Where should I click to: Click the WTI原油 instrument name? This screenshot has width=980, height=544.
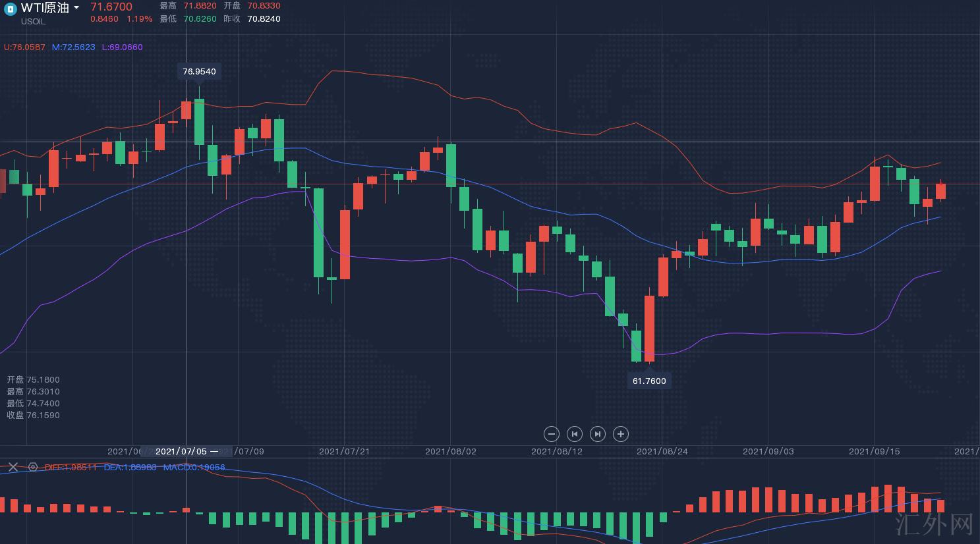coord(45,8)
